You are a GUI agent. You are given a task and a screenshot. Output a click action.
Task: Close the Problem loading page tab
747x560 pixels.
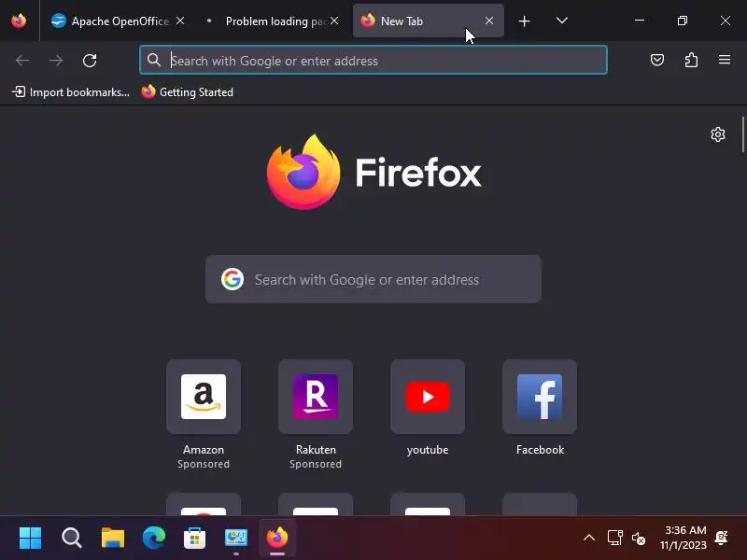pyautogui.click(x=334, y=21)
